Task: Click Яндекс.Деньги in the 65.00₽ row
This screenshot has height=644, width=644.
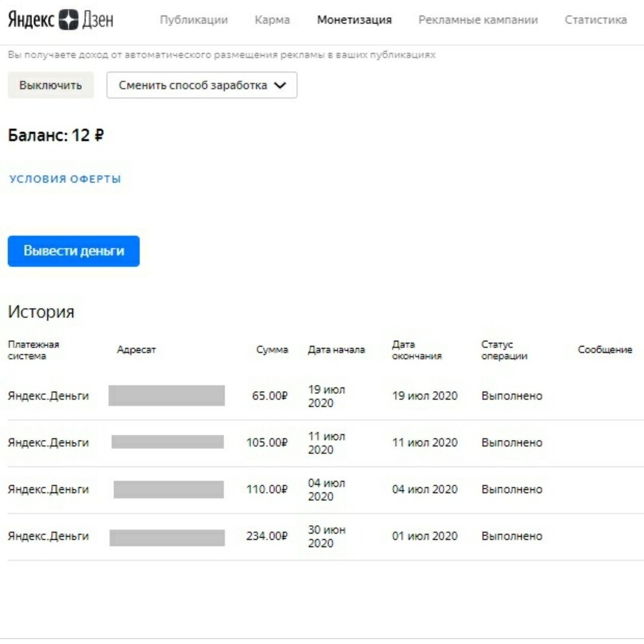Action: tap(48, 395)
